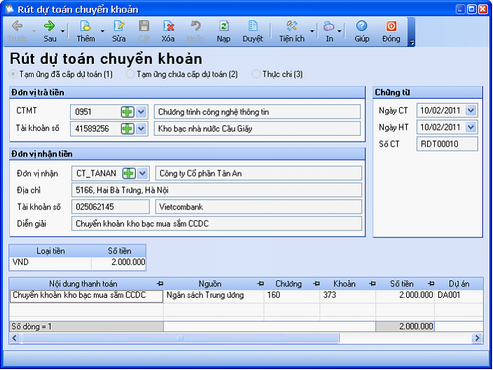Click the Loại tiền column header
Viewport: 493px width, 370px height.
point(50,251)
